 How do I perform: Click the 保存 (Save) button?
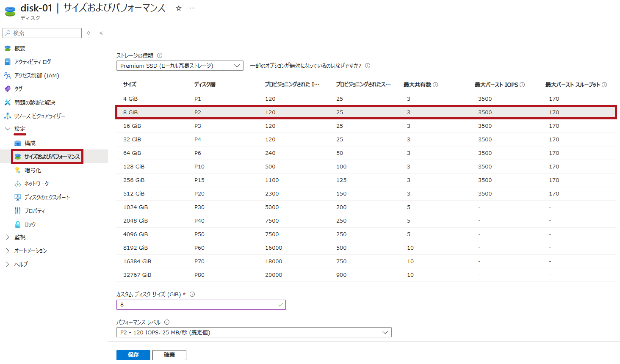tap(133, 355)
